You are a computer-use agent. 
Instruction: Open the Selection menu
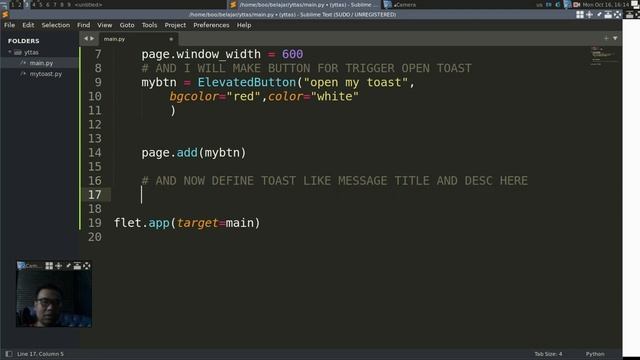point(56,25)
